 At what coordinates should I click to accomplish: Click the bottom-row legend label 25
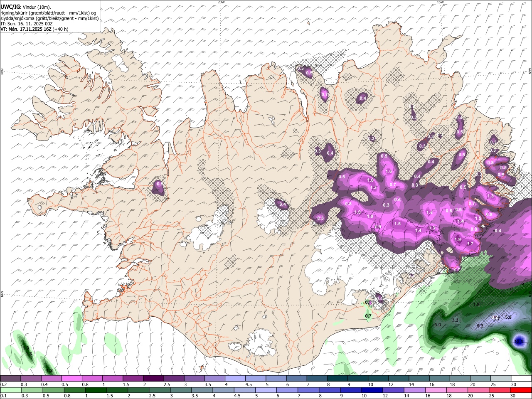coord(492,396)
